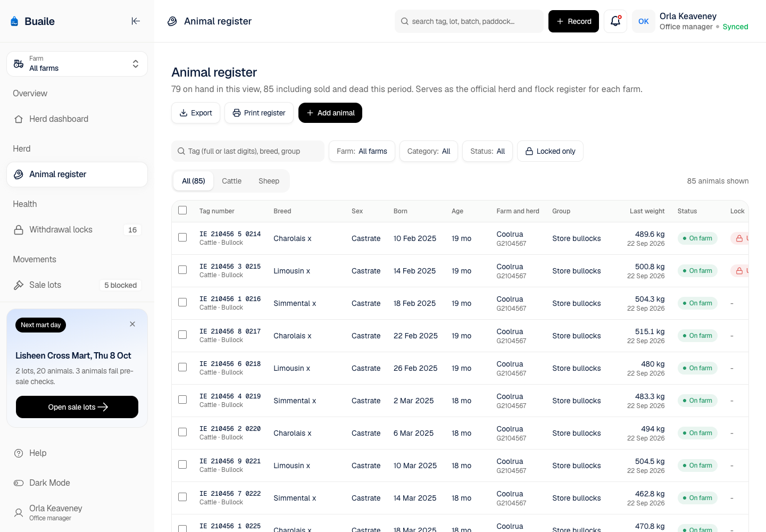Tick the checkbox for tag 0214
This screenshot has width=766, height=532.
[182, 237]
